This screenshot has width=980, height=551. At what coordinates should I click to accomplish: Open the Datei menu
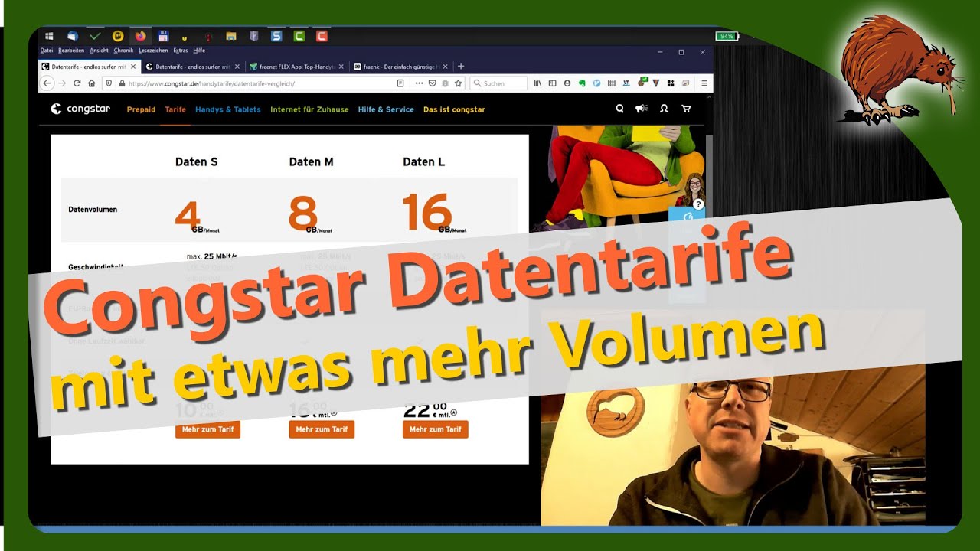pyautogui.click(x=47, y=51)
